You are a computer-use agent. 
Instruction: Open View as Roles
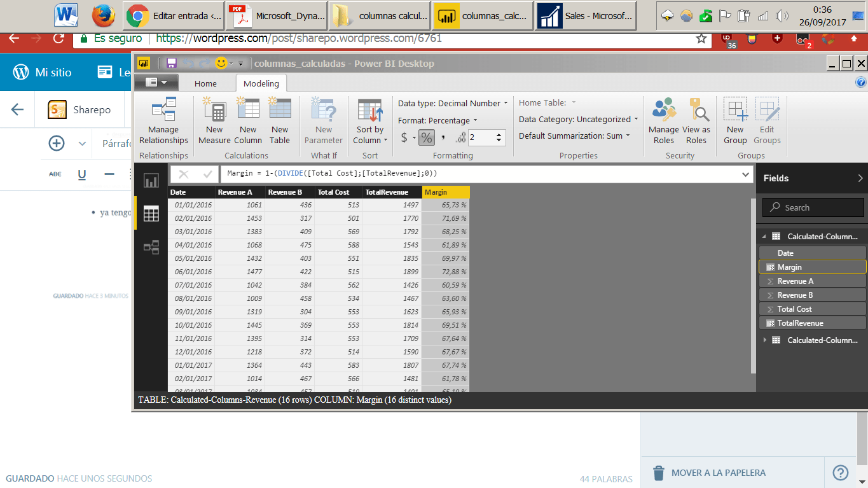point(696,122)
